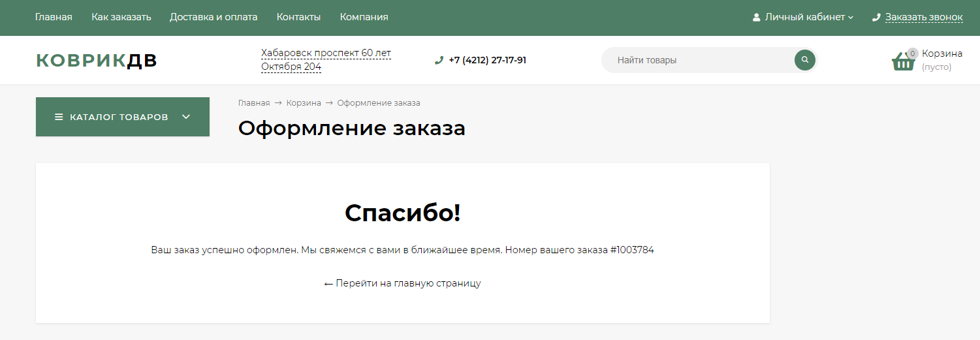Click the search magnifier button
980x340 pixels.
pyautogui.click(x=805, y=60)
